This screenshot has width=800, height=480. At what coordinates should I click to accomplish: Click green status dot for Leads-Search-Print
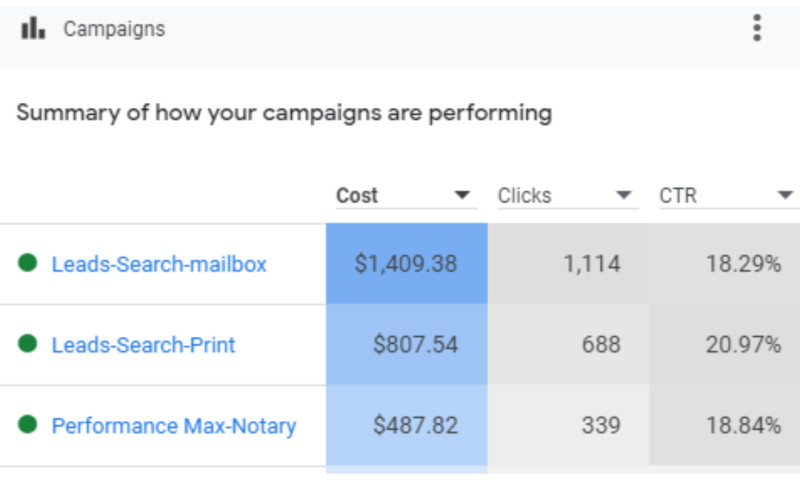28,344
